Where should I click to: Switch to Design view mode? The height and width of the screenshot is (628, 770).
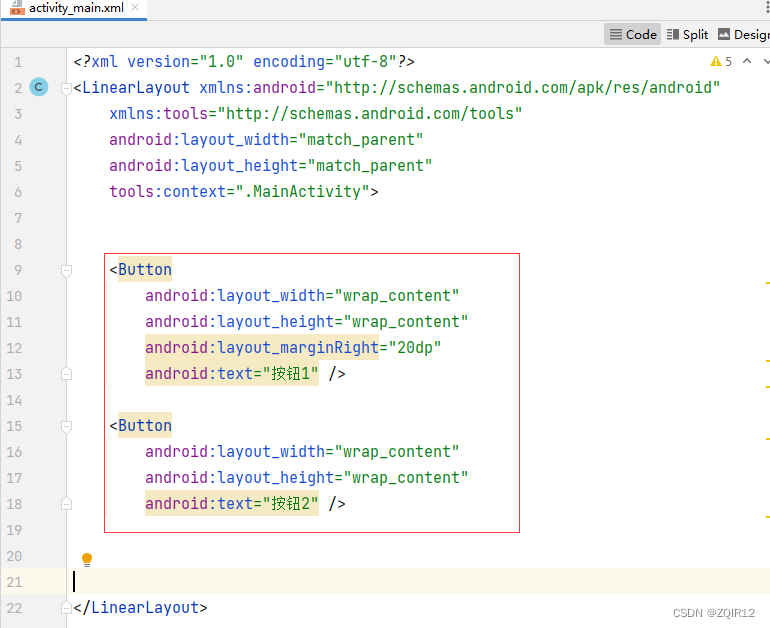click(x=743, y=34)
